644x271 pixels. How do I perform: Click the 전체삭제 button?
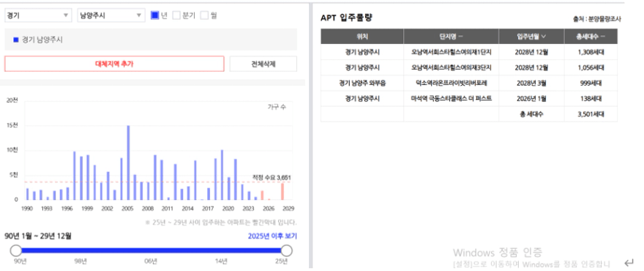click(x=263, y=64)
